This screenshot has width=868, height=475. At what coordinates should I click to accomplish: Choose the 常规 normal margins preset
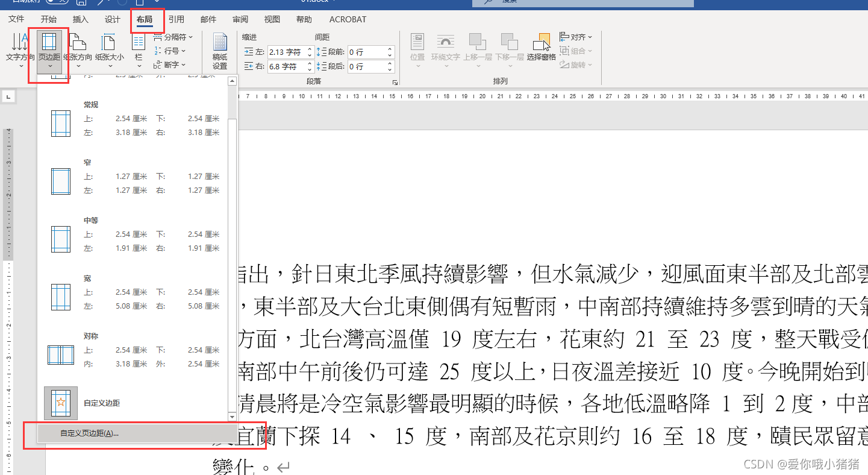click(133, 119)
